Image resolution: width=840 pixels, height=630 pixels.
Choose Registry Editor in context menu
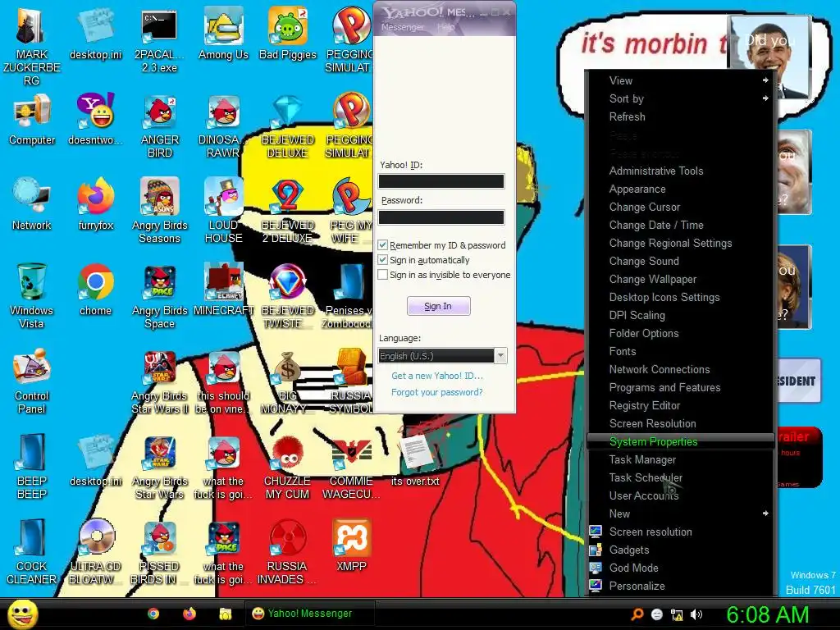pos(681,405)
